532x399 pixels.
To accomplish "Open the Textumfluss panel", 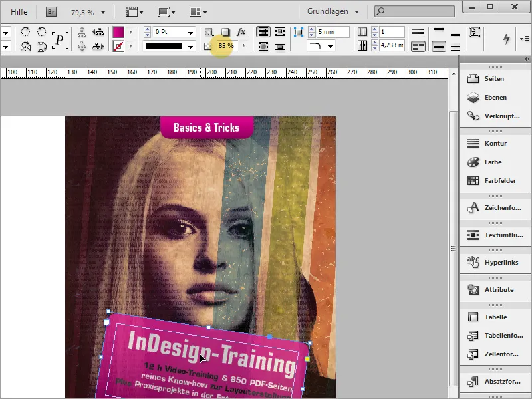I will click(495, 235).
